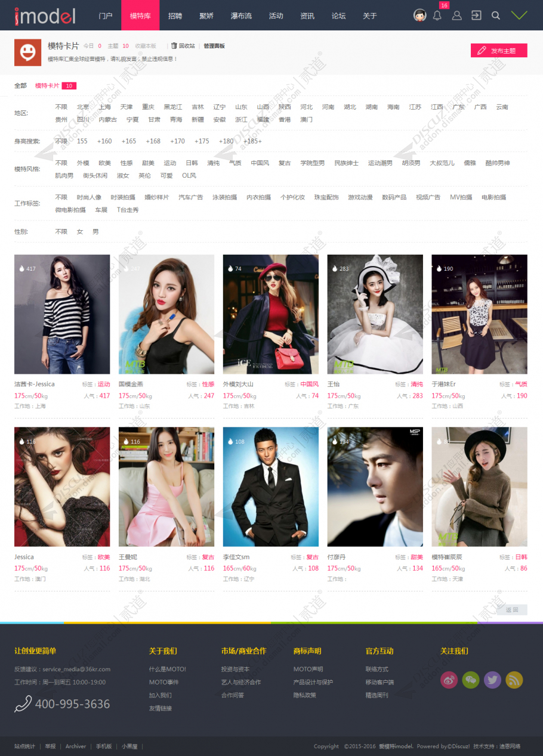Open the 招聘 navigation menu item

(x=175, y=16)
